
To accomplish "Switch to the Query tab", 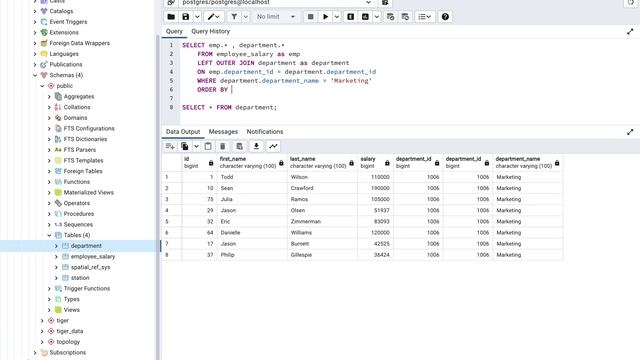I will (174, 31).
